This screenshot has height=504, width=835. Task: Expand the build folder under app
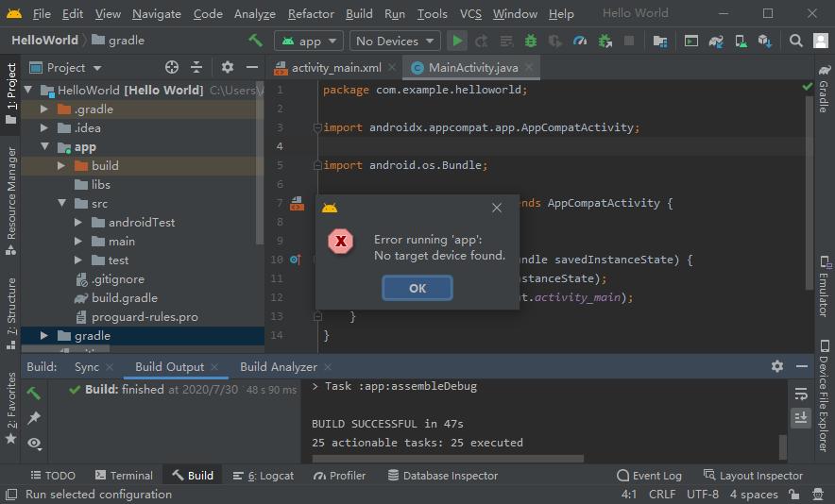pyautogui.click(x=61, y=165)
